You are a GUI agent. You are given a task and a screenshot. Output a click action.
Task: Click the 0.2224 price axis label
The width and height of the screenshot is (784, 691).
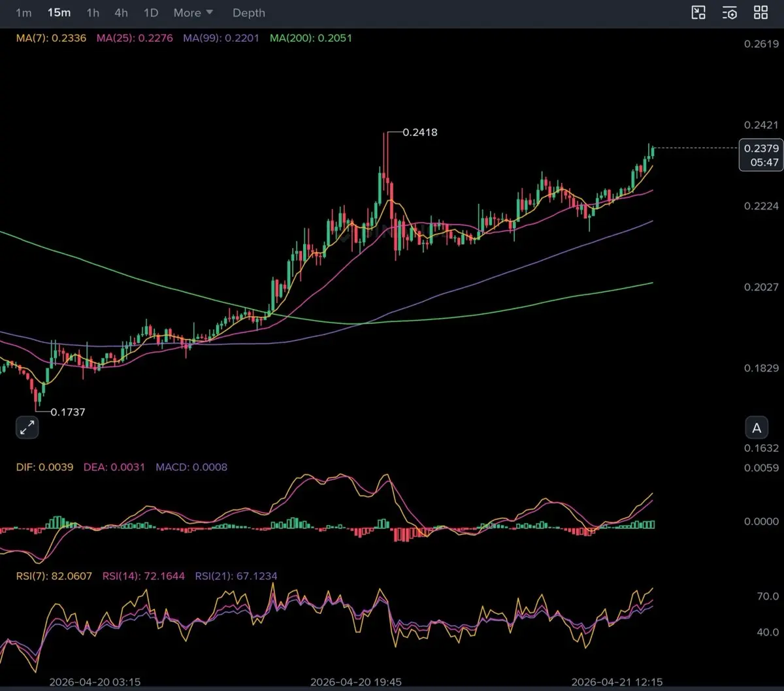761,206
